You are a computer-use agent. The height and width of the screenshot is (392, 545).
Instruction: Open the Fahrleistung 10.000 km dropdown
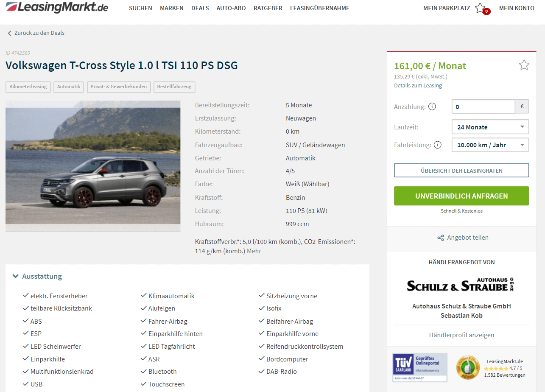pos(490,145)
